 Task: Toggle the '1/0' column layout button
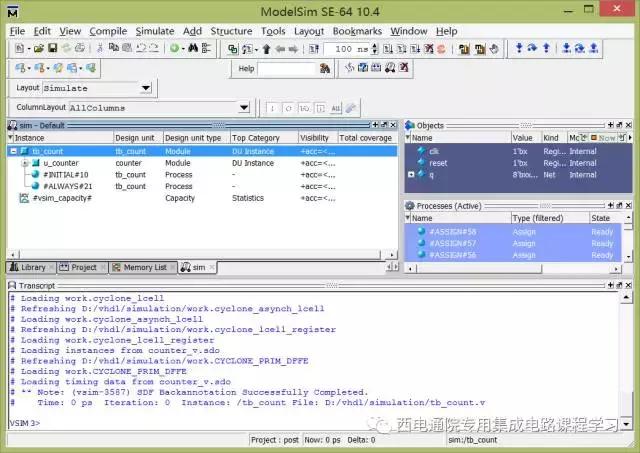coord(304,108)
